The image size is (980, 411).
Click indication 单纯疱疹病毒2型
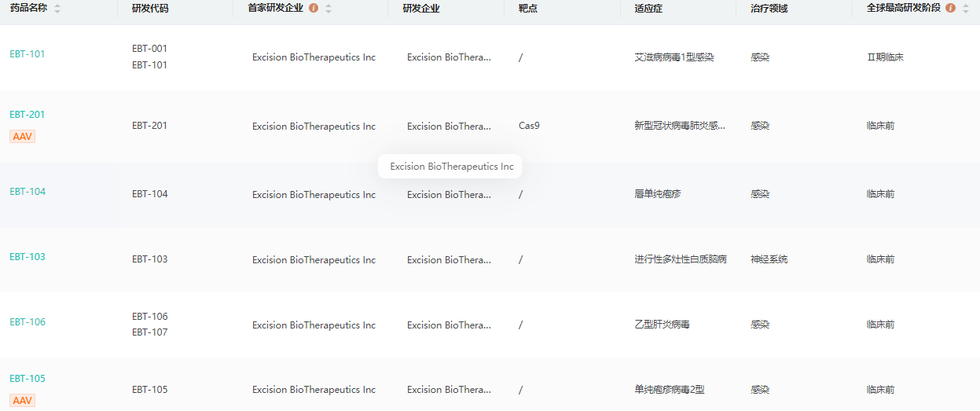pos(670,390)
